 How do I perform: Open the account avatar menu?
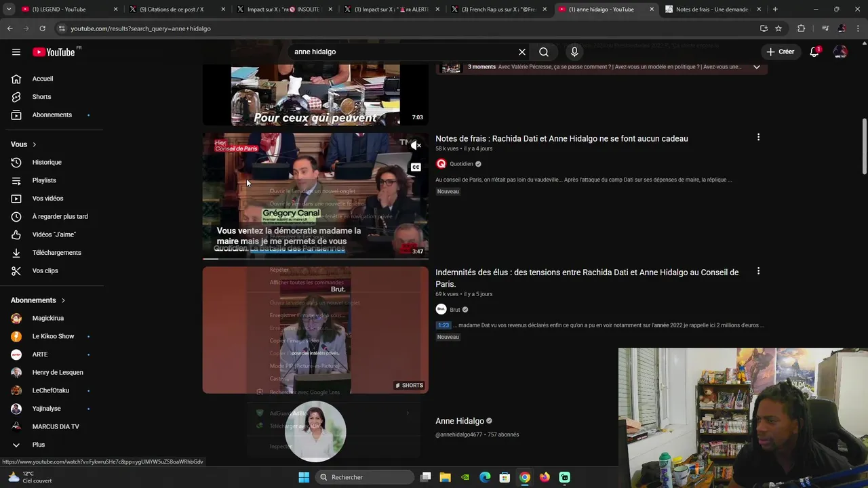coord(840,52)
